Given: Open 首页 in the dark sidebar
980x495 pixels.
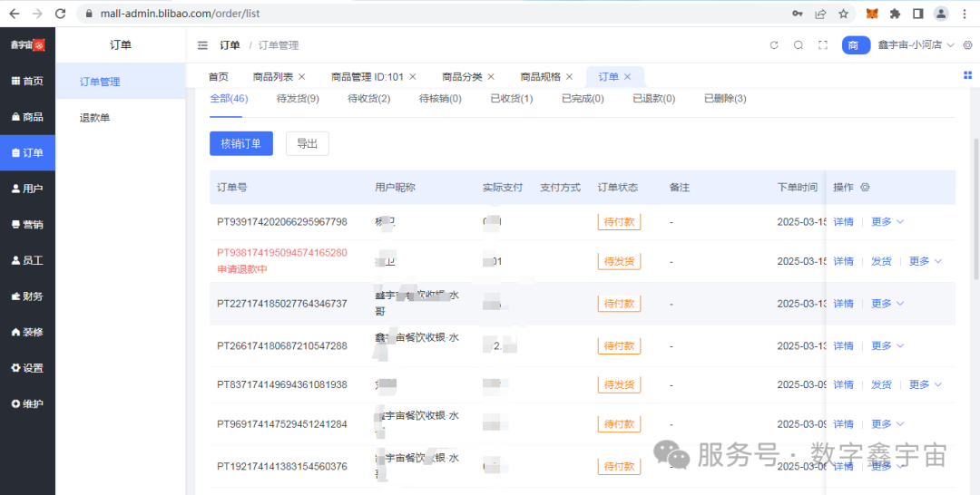Looking at the screenshot, I should 27,82.
